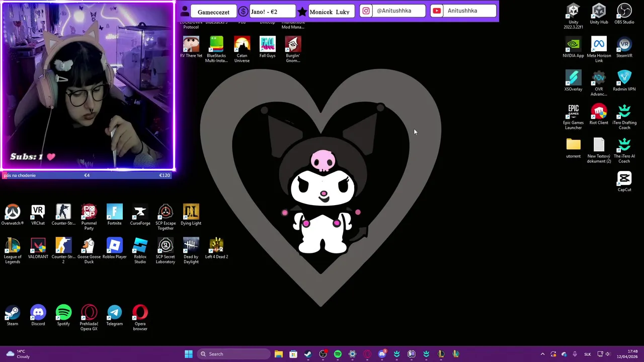Viewport: 644px width, 362px height.
Task: Open the Steam desktop shortcut
Action: [x=12, y=315]
